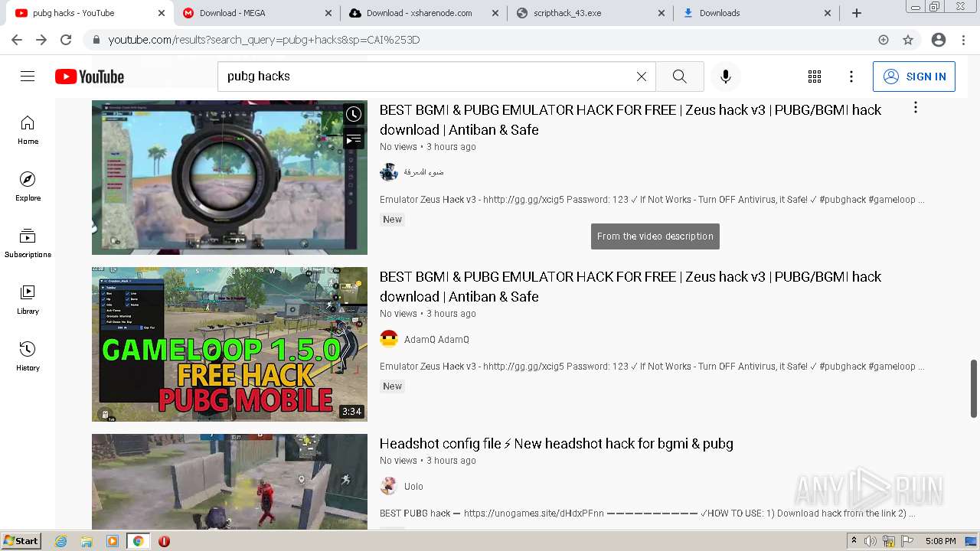
Task: Run search with the magnifier button
Action: point(680,77)
